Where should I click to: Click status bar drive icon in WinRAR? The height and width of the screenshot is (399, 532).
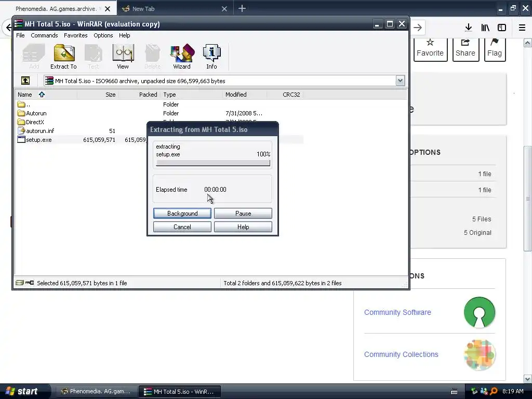pos(20,283)
